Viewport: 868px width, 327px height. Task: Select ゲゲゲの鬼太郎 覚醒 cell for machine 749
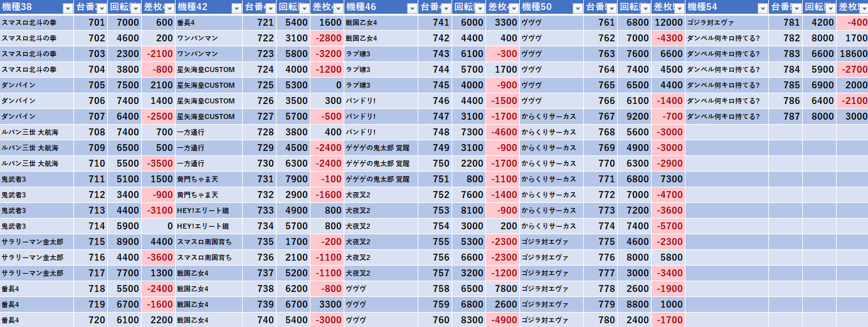coord(381,148)
